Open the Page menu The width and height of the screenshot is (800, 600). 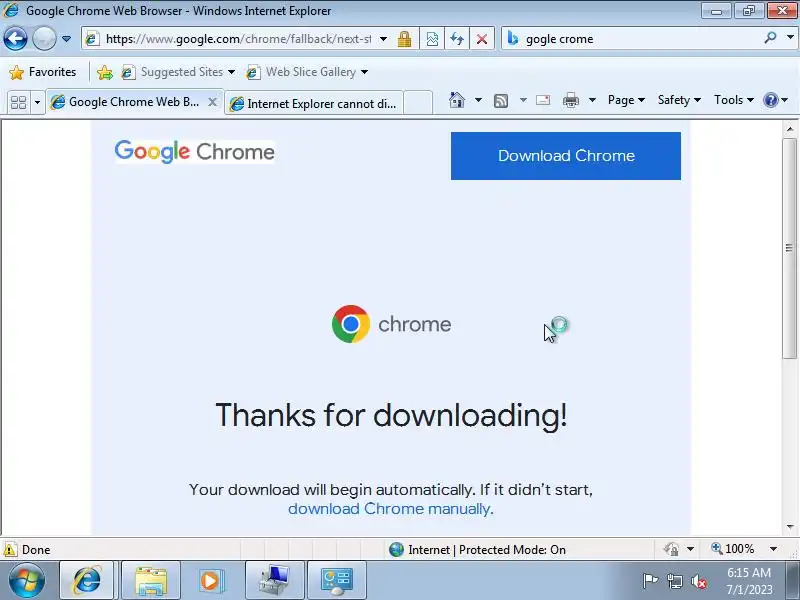(626, 100)
